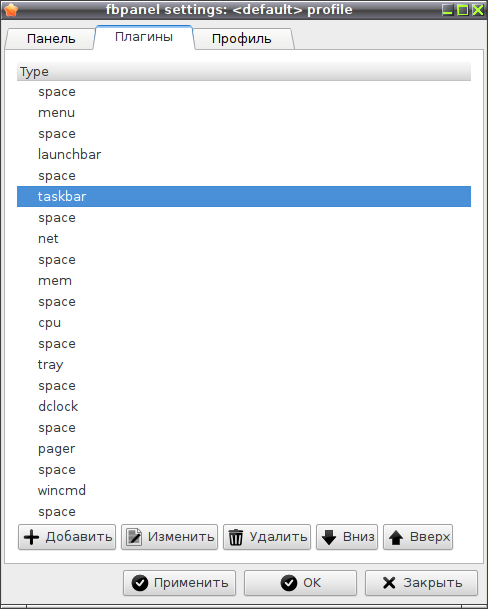Screen dimensions: 488x609
Task: Click the down arrow icon on Вниз
Action: point(329,537)
